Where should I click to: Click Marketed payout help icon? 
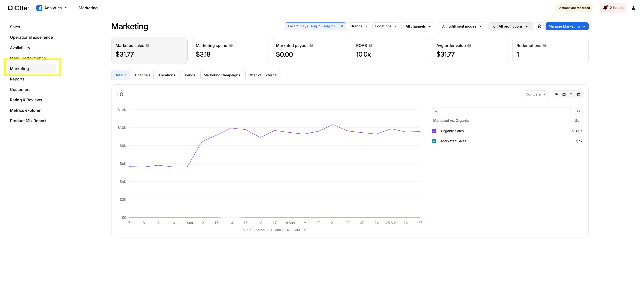pos(311,45)
